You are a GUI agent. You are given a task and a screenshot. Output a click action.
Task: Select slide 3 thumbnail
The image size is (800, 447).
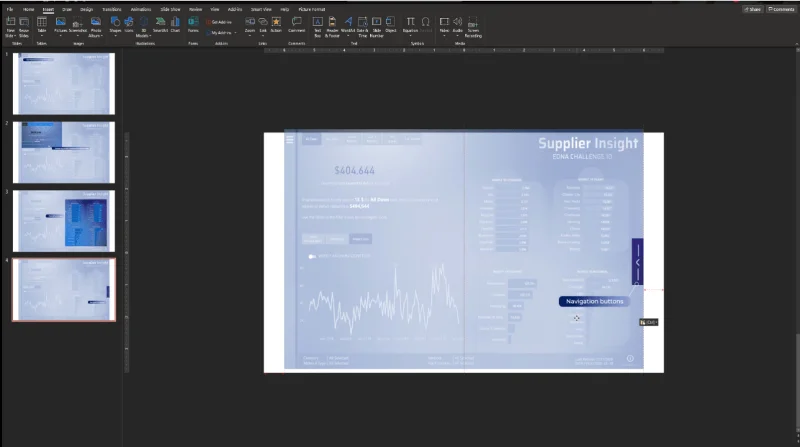tap(64, 221)
